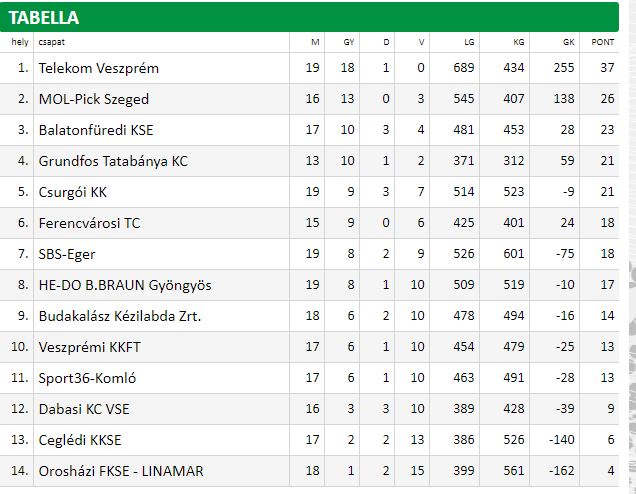636x494 pixels.
Task: Click the LG column header
Action: [x=469, y=42]
